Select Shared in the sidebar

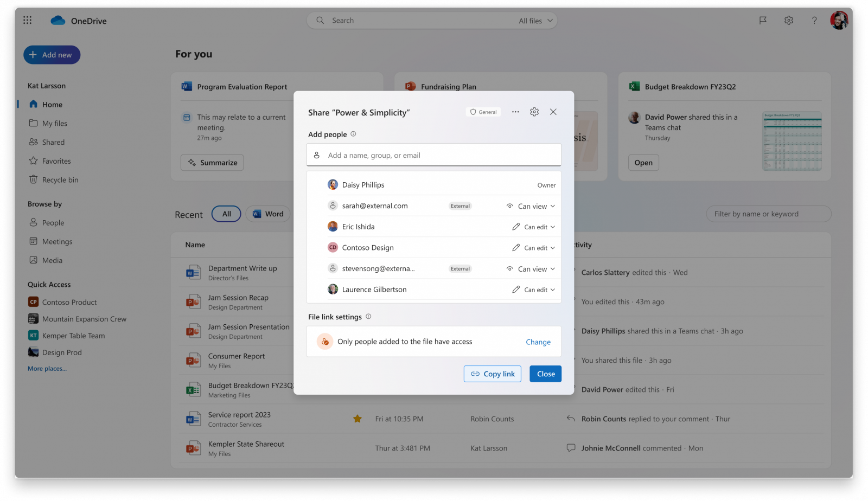[x=53, y=142]
